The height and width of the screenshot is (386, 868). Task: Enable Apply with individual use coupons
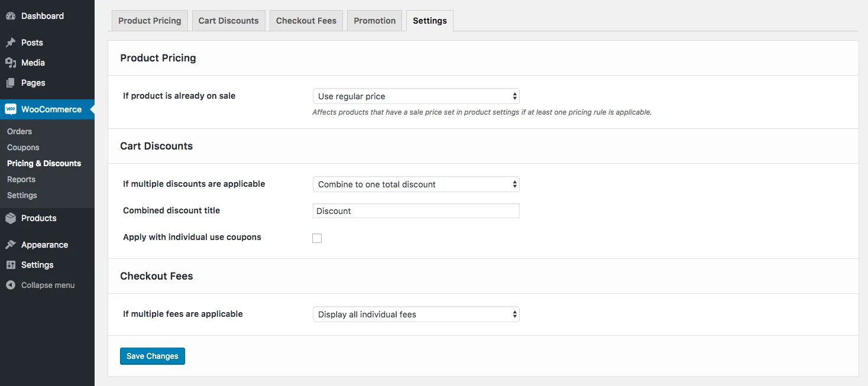317,238
